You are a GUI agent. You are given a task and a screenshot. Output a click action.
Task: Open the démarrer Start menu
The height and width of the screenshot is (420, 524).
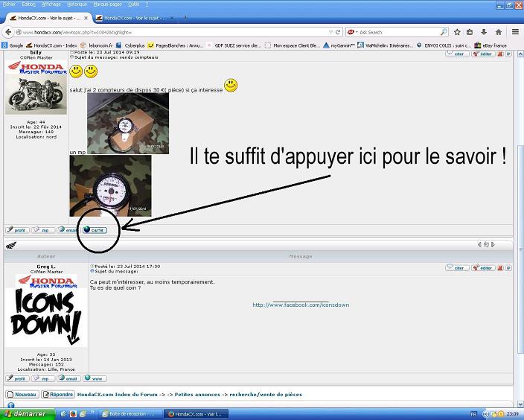point(27,414)
